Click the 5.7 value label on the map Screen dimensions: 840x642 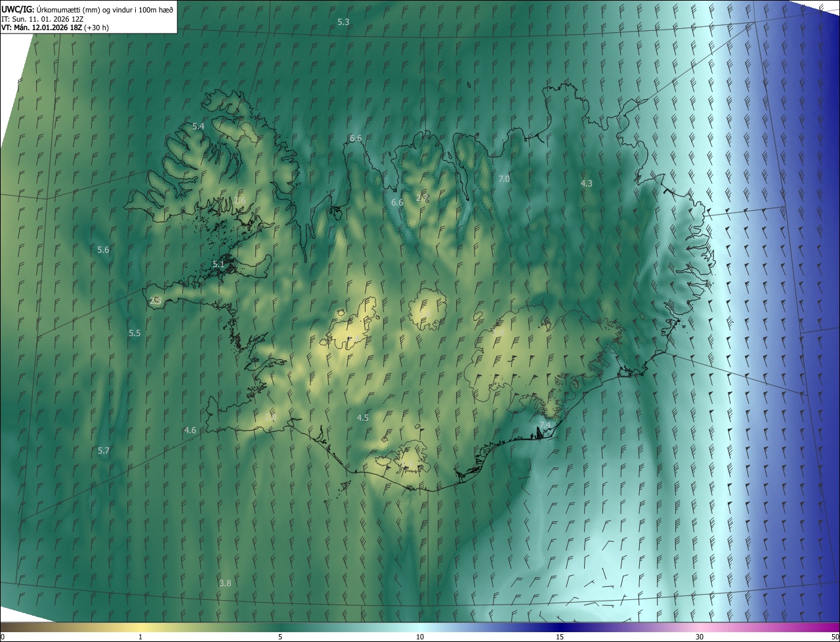(x=103, y=450)
